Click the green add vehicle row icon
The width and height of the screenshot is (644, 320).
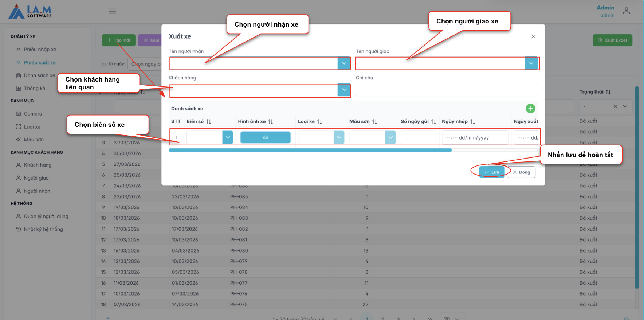click(x=530, y=109)
